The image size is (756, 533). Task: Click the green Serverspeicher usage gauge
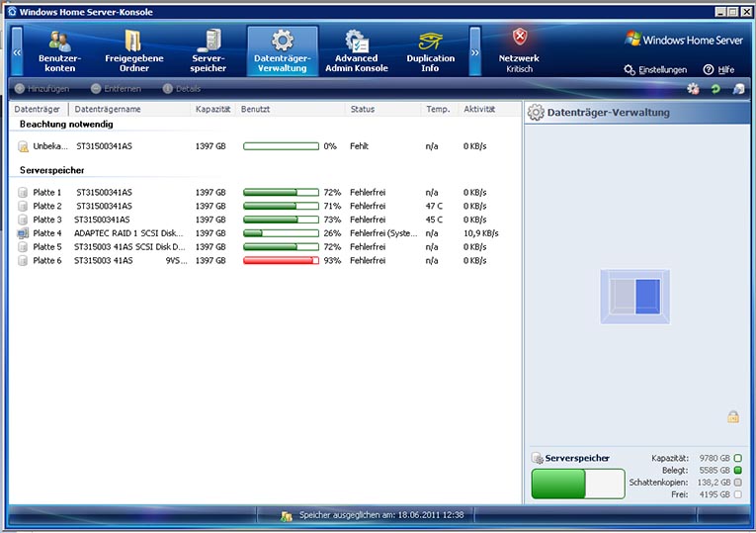point(578,484)
